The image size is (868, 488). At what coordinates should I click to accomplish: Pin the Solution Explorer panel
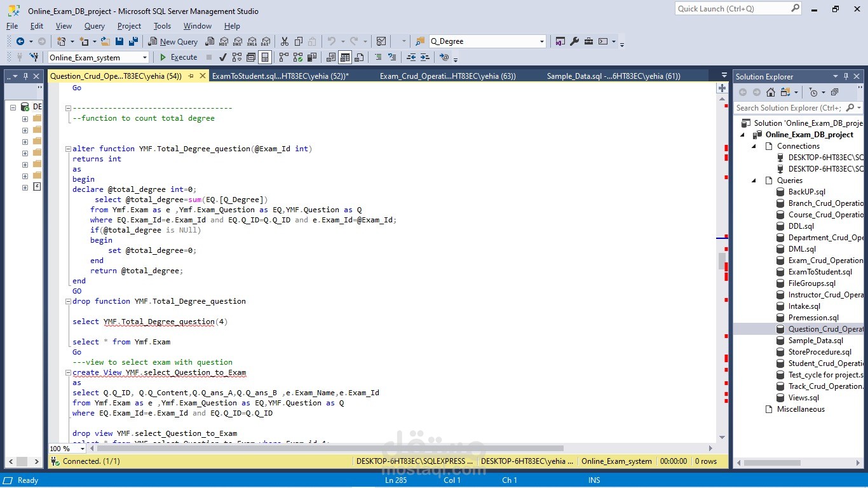tap(845, 76)
